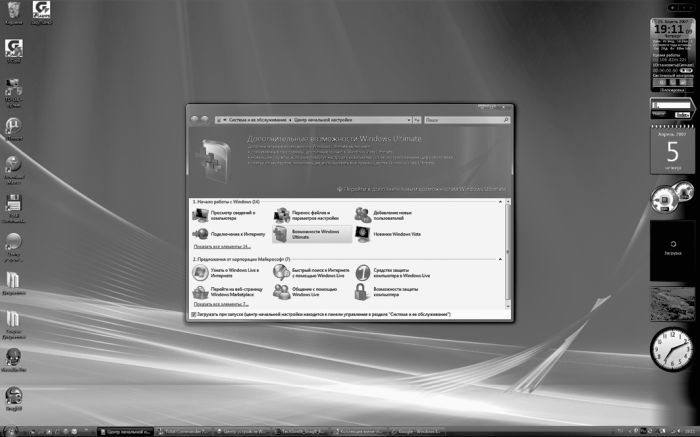
Task: Expand 'Показать все элементы 7' offers list
Action: 222,303
